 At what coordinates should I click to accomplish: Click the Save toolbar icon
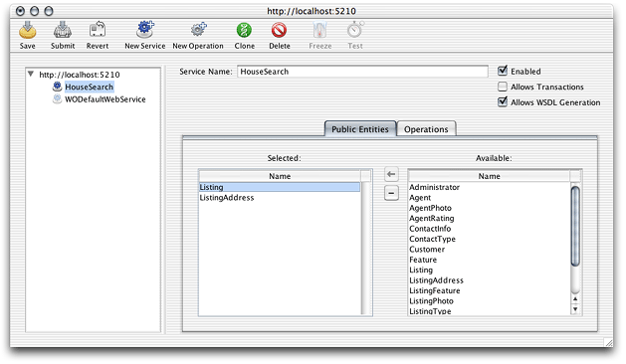coord(28,30)
